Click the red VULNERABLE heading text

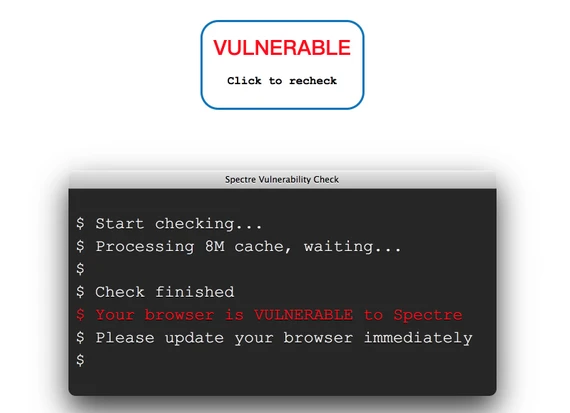282,48
